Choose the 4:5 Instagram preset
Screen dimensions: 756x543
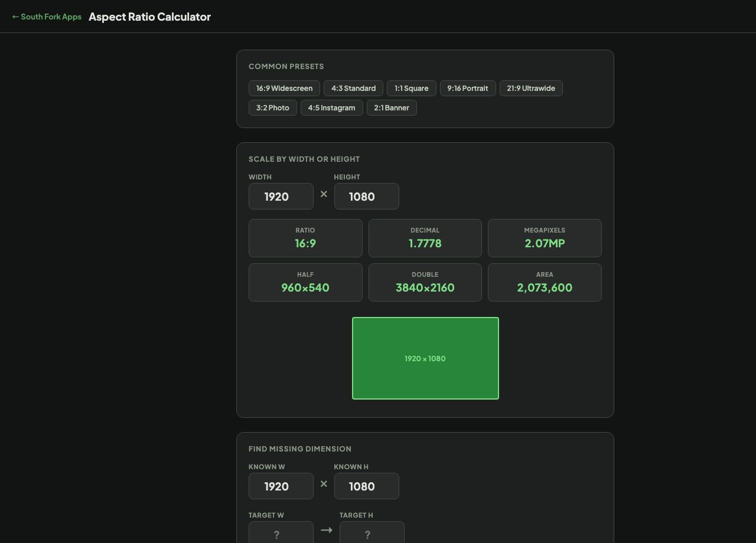tap(331, 108)
